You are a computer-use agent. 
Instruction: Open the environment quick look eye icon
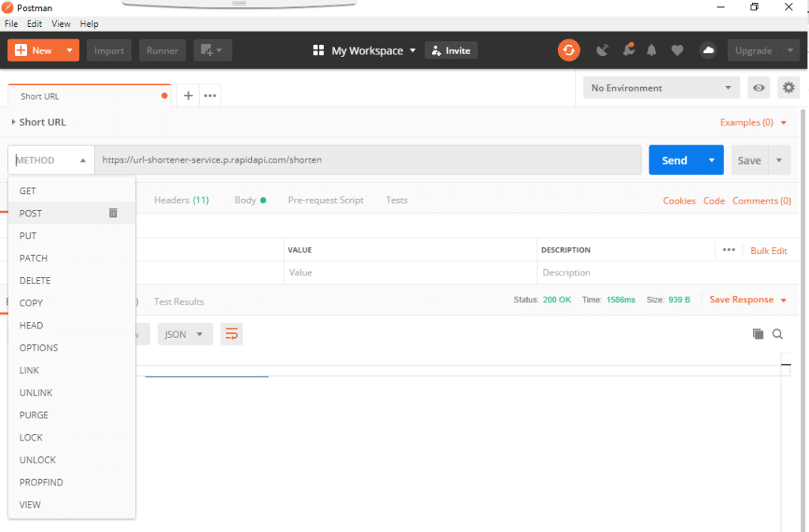click(x=758, y=87)
